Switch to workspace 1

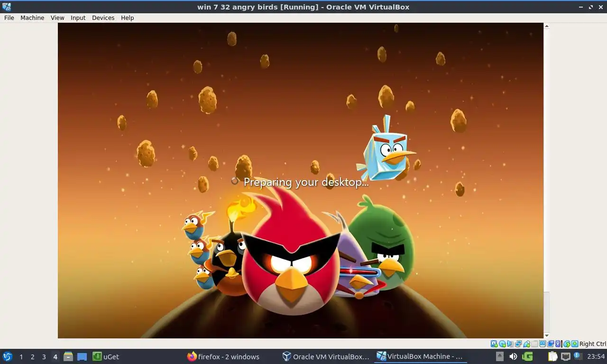tap(21, 357)
